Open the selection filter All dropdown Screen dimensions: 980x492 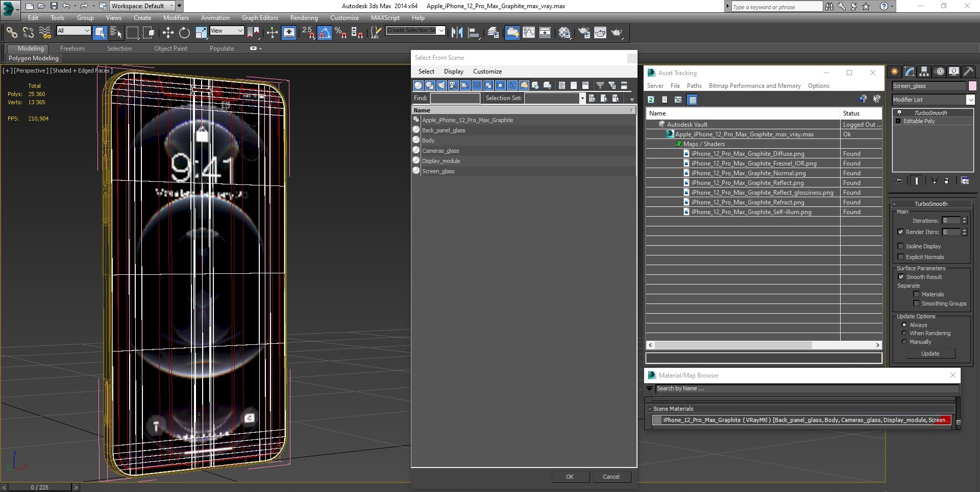73,31
